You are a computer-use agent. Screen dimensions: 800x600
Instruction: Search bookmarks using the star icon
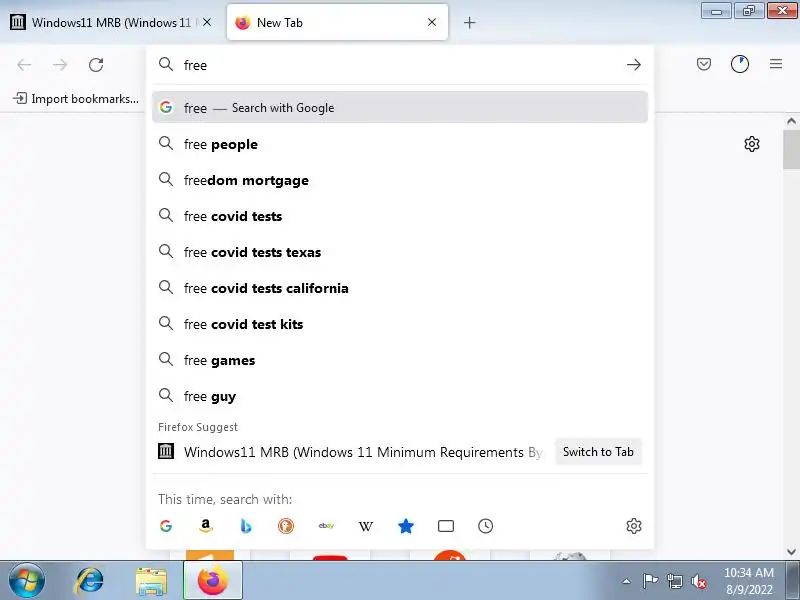pyautogui.click(x=406, y=526)
